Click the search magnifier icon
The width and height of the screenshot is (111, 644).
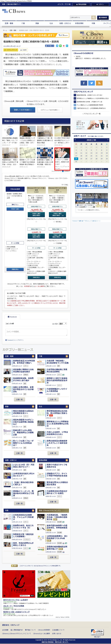(93, 17)
